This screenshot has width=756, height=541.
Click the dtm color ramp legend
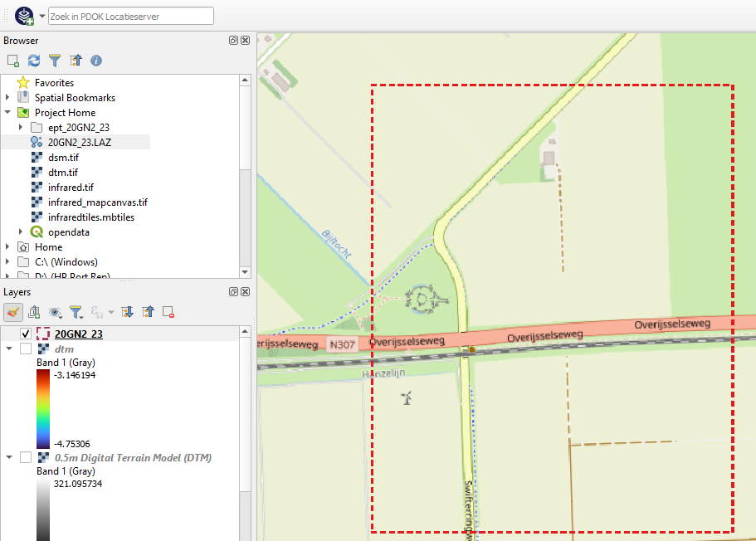[x=43, y=409]
